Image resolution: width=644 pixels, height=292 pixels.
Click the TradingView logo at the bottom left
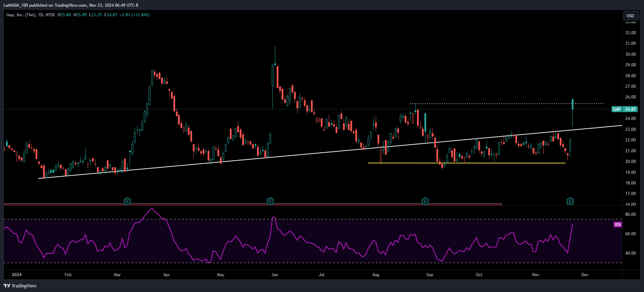[x=20, y=286]
